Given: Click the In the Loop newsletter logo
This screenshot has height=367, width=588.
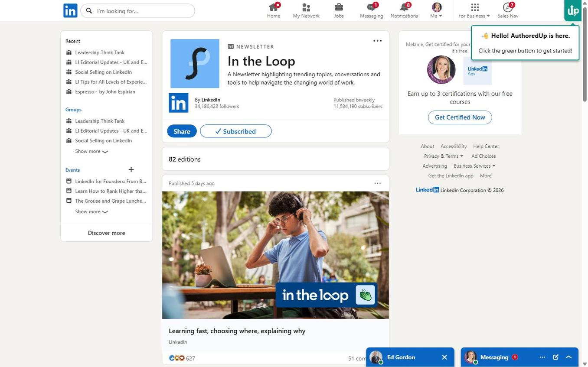Looking at the screenshot, I should pos(195,64).
